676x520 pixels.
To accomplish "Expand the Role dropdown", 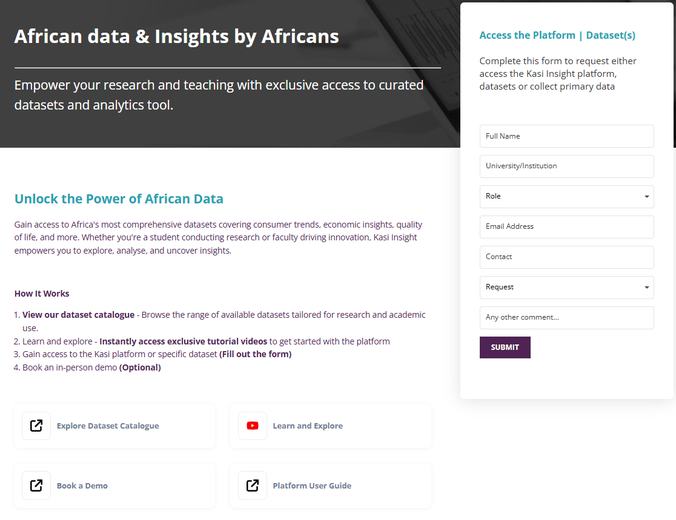I will click(x=566, y=196).
